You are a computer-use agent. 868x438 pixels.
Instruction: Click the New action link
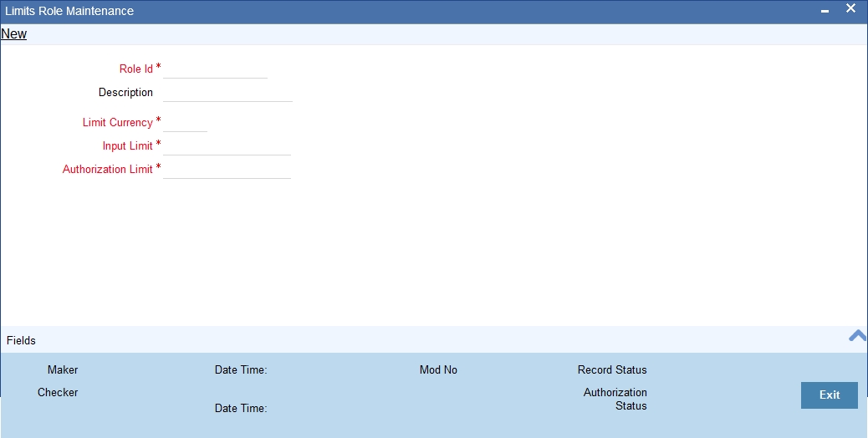pos(14,34)
